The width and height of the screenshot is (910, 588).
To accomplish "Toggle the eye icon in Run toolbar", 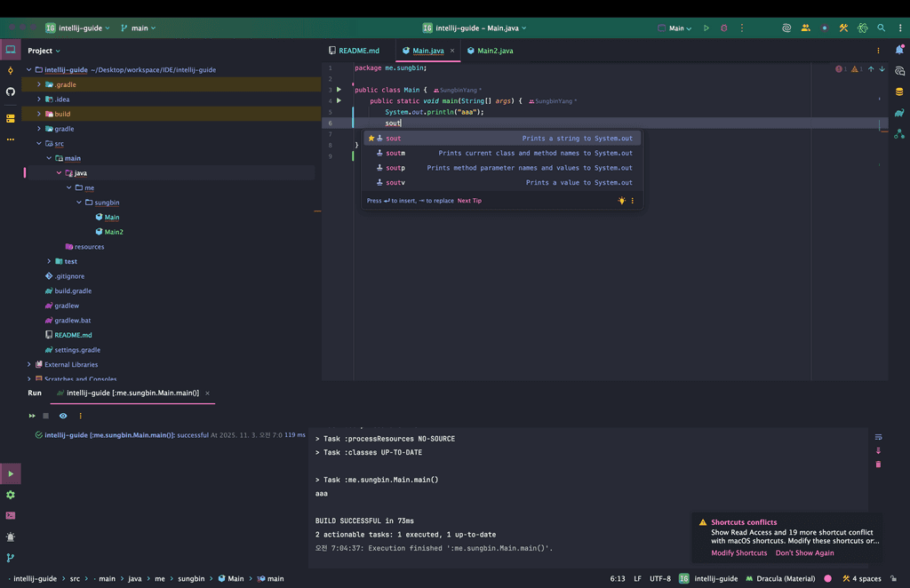I will tap(63, 416).
